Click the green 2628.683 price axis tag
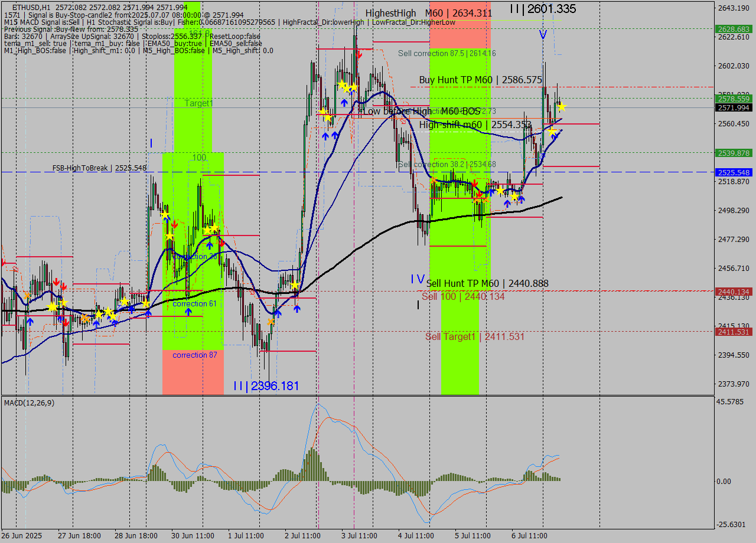756x543 pixels. pyautogui.click(x=733, y=29)
